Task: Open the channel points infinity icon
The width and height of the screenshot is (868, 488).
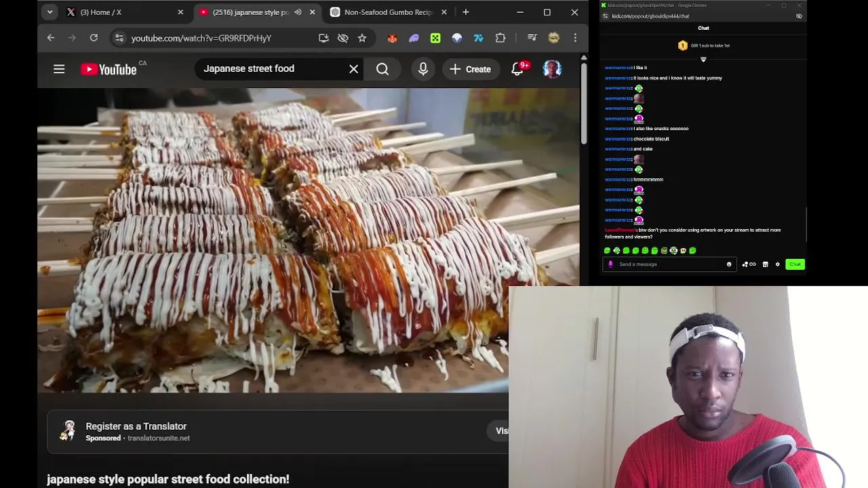Action: point(749,264)
